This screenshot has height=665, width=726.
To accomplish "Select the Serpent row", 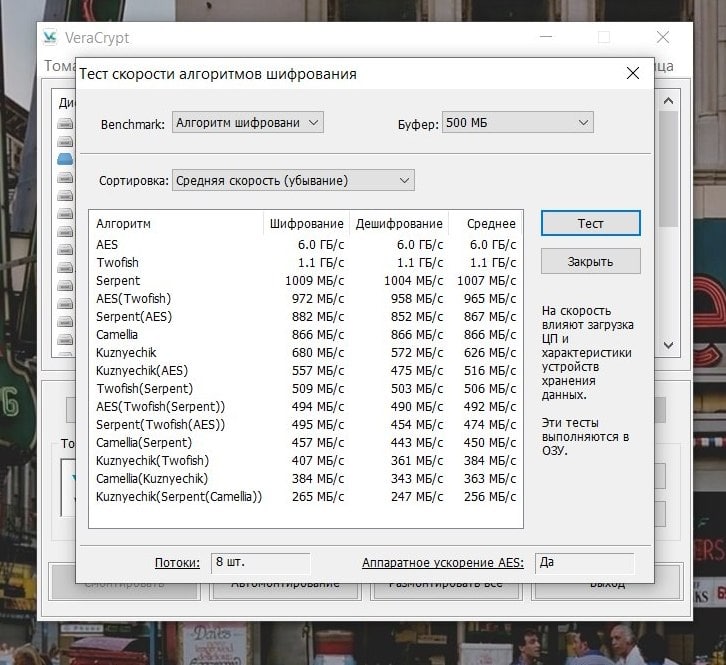I will [306, 281].
